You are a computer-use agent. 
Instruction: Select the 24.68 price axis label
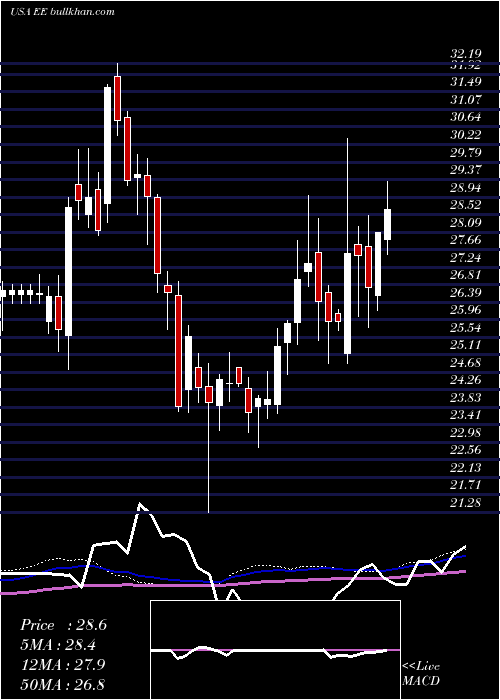tap(465, 362)
